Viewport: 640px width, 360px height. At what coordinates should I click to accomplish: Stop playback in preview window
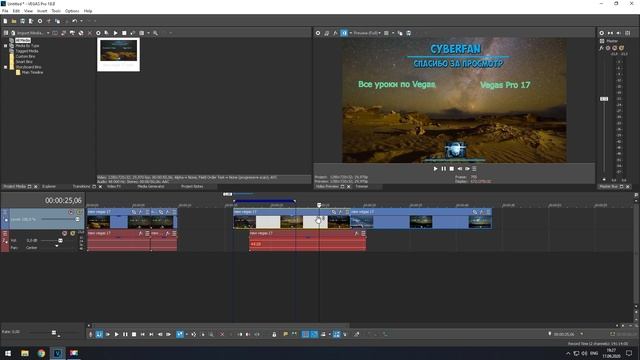pos(452,169)
